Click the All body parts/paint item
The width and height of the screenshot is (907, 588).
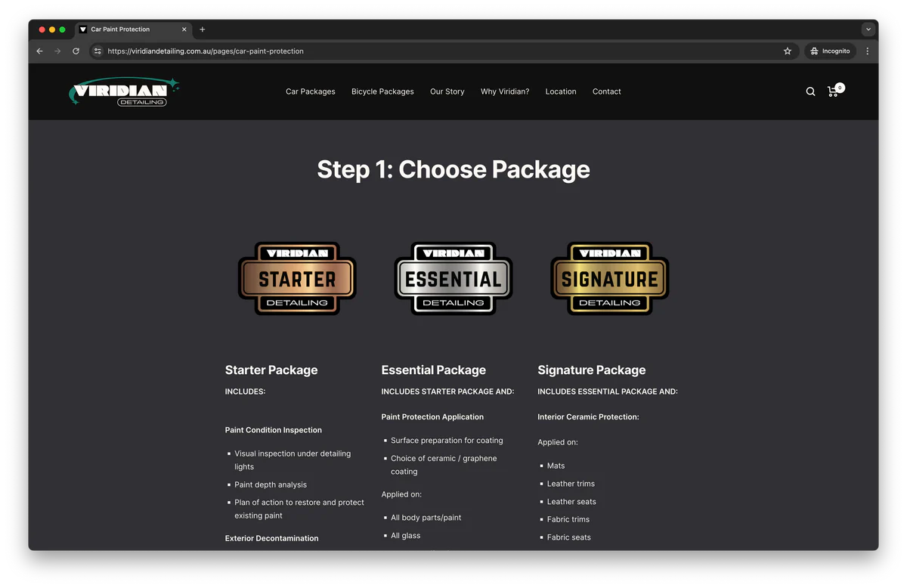pos(426,518)
